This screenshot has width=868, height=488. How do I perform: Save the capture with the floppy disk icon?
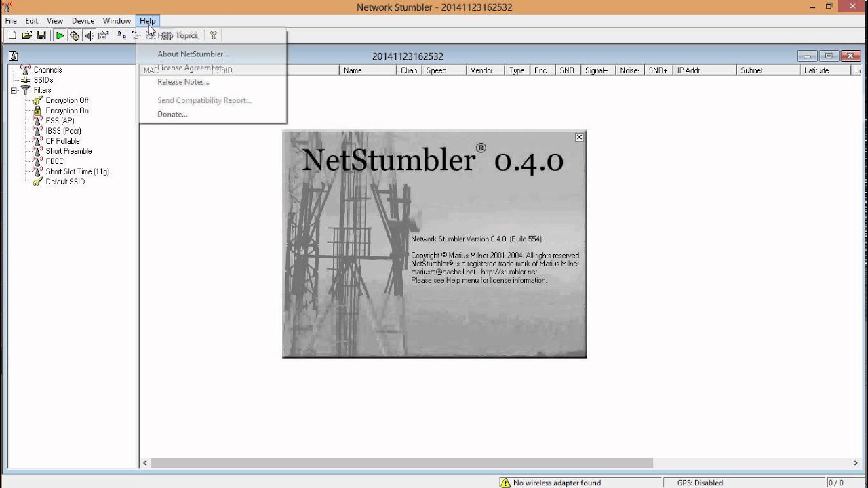coord(41,35)
